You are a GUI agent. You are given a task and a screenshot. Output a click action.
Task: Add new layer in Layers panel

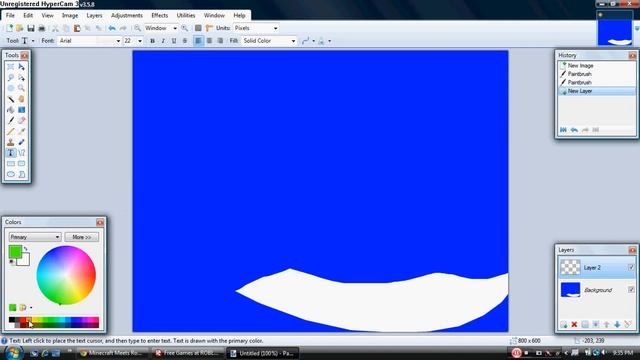click(564, 324)
